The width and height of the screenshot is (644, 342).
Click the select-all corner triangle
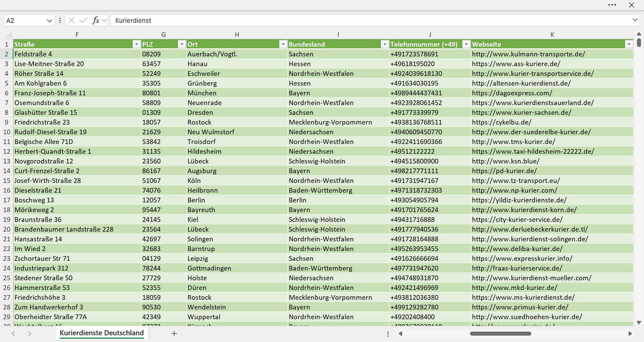coord(8,35)
